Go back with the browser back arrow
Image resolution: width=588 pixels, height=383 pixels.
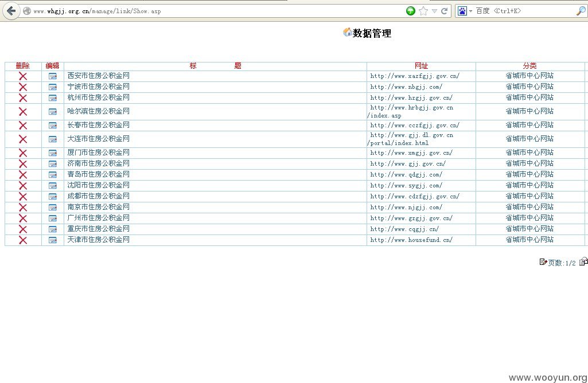pyautogui.click(x=11, y=11)
